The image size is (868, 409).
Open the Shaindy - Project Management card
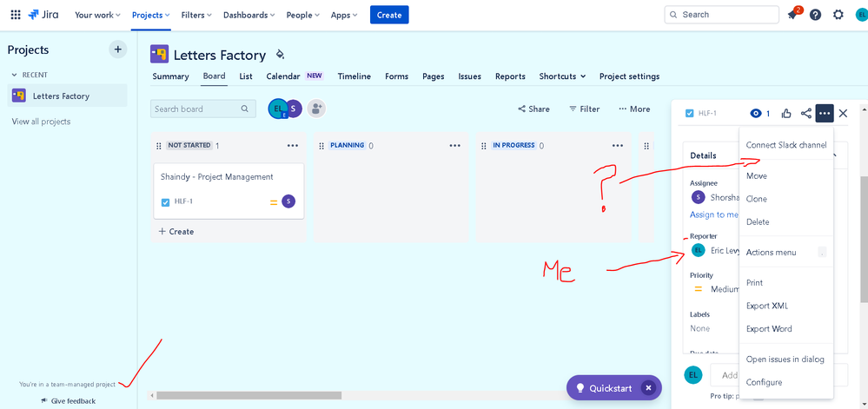point(229,190)
